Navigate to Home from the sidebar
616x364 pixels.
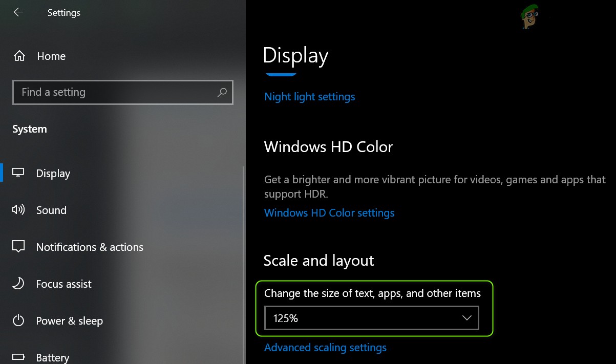(x=51, y=56)
